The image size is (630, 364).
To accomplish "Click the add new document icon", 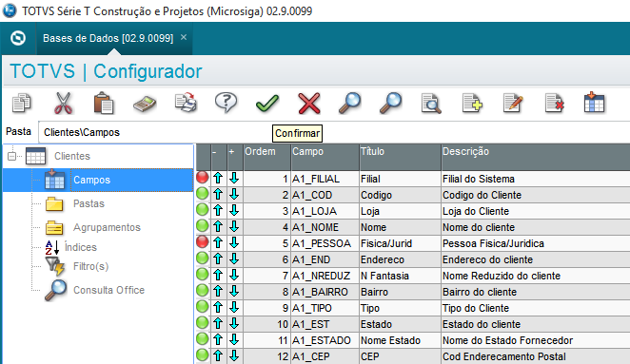I will tap(472, 104).
